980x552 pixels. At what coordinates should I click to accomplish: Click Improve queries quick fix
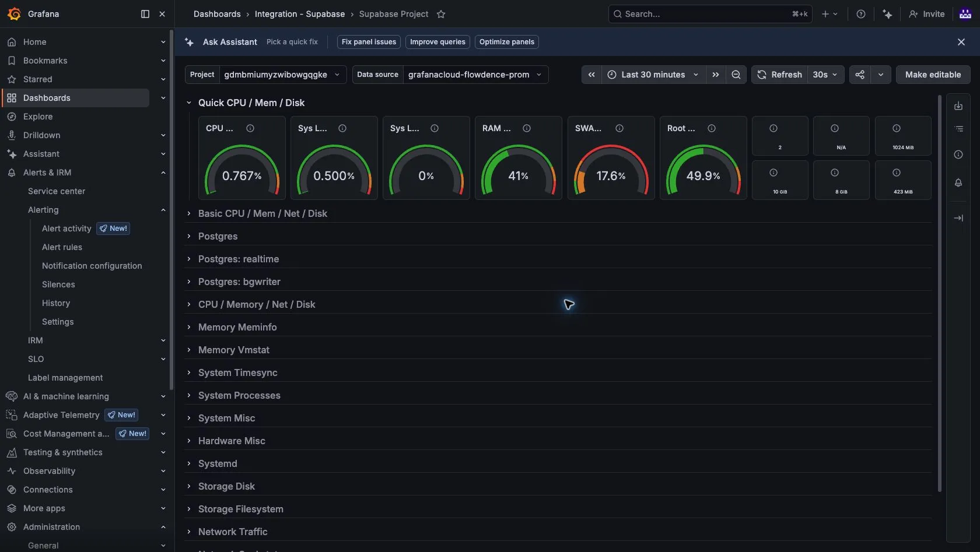pos(437,42)
